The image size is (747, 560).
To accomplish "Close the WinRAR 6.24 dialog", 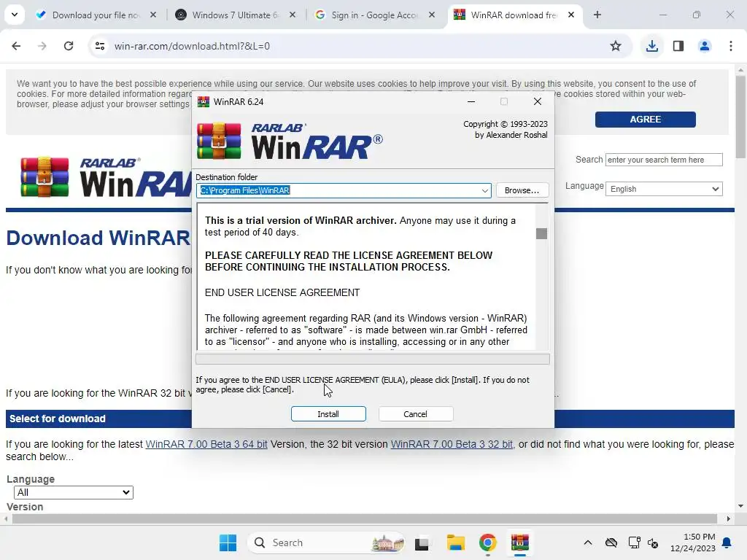I will pos(538,101).
